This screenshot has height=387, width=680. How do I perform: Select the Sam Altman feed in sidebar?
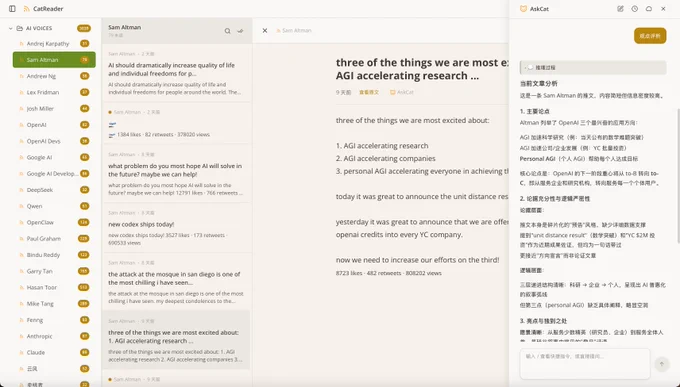tap(54, 60)
